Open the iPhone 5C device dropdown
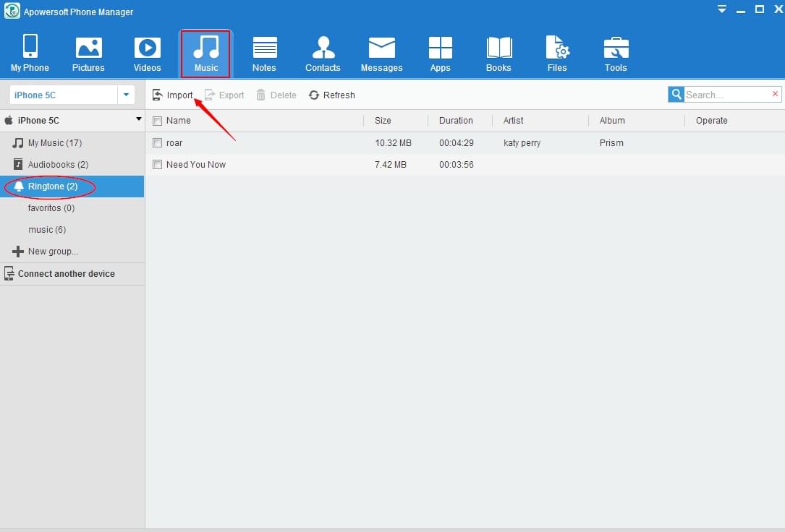785x532 pixels. [x=126, y=95]
